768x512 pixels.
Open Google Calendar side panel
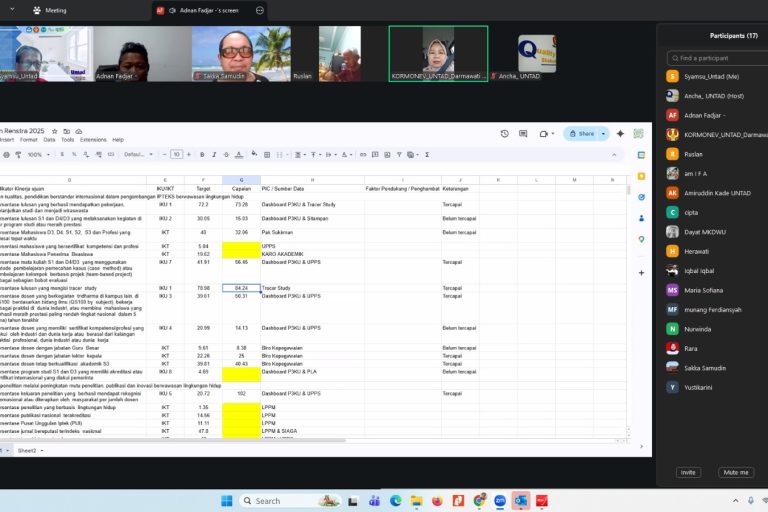(641, 155)
